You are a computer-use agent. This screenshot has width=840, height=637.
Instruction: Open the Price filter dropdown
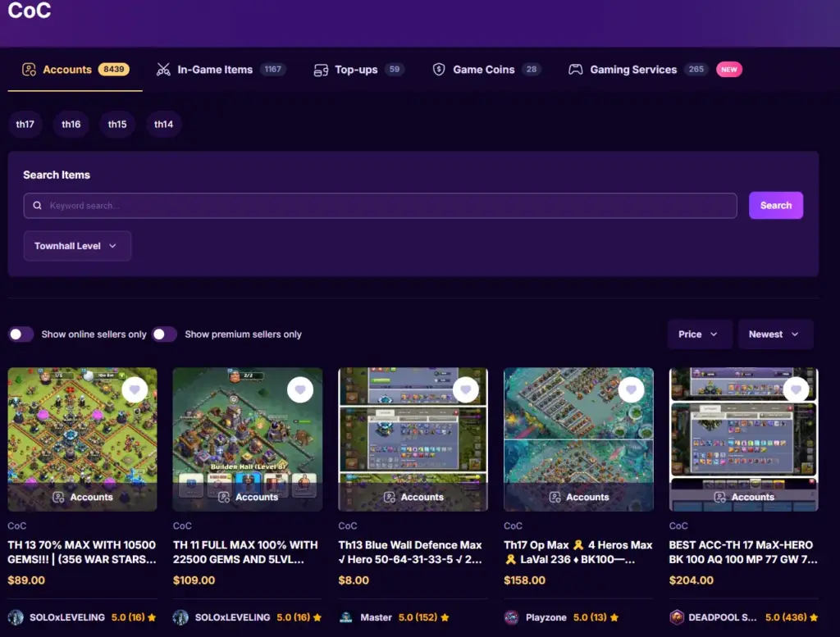tap(699, 334)
